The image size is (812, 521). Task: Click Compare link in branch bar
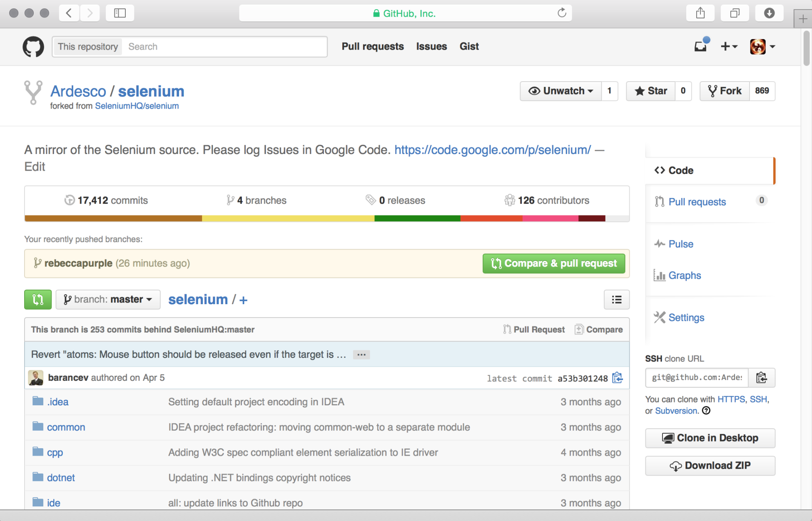click(x=599, y=330)
